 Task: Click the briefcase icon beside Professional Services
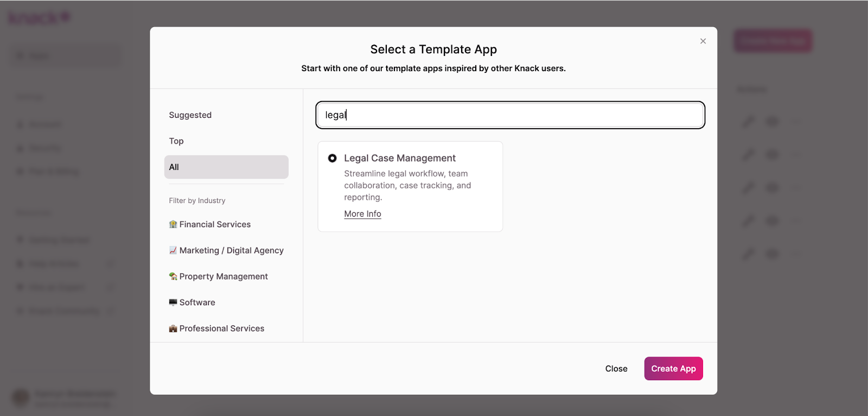tap(173, 329)
